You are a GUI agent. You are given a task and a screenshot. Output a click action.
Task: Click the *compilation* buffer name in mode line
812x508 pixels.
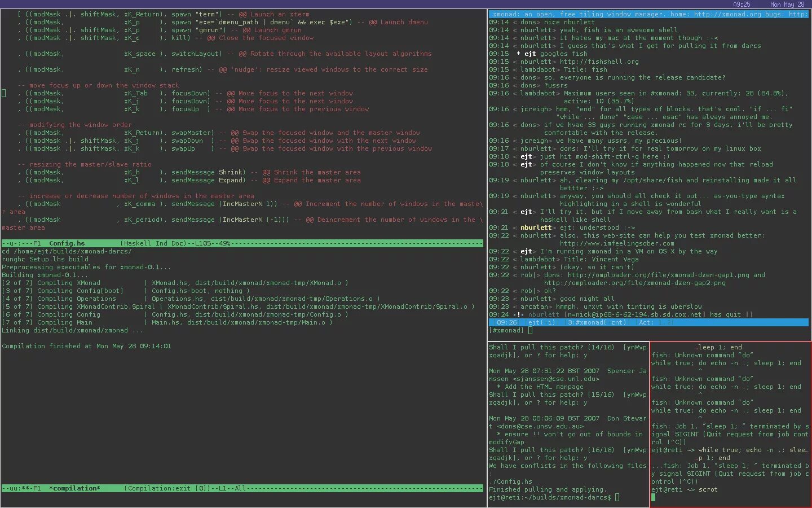click(74, 488)
